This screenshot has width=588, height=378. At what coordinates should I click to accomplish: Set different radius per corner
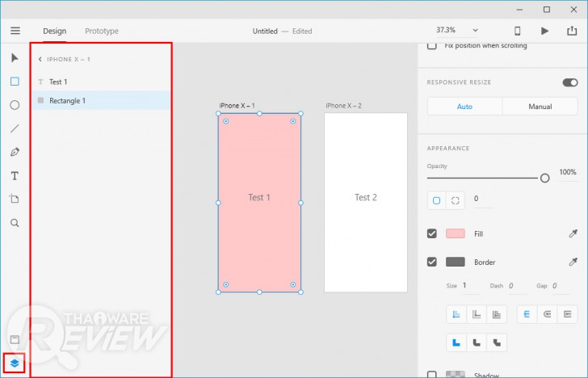pyautogui.click(x=456, y=200)
